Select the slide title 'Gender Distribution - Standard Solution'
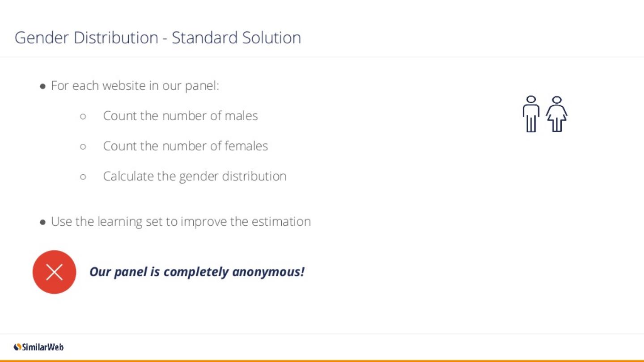 coord(158,38)
